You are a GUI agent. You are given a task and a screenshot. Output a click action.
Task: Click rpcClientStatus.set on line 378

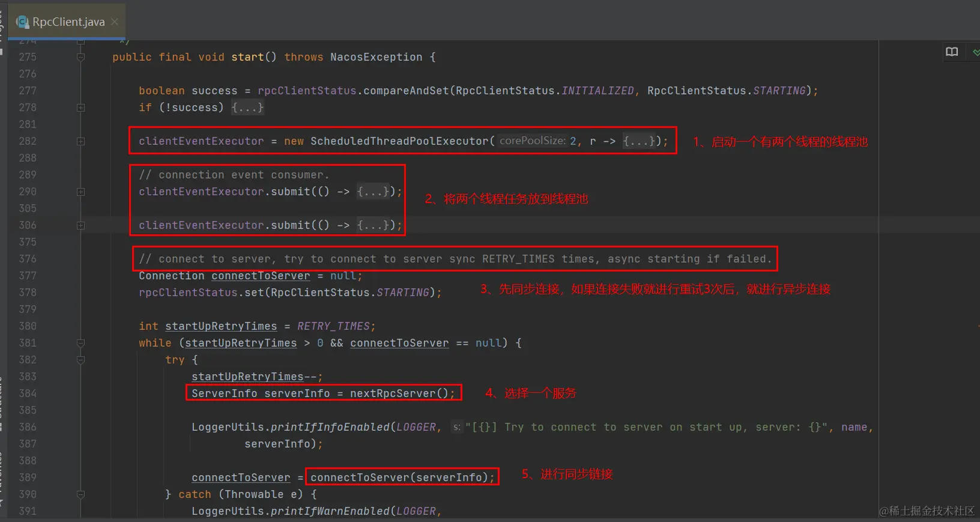pos(201,293)
